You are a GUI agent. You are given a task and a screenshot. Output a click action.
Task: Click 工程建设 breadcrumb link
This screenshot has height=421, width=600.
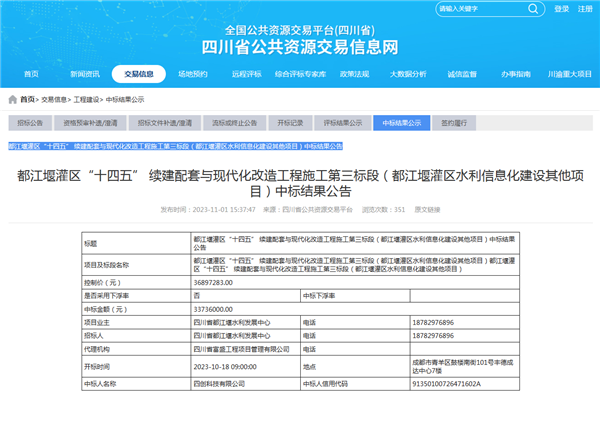pyautogui.click(x=86, y=100)
